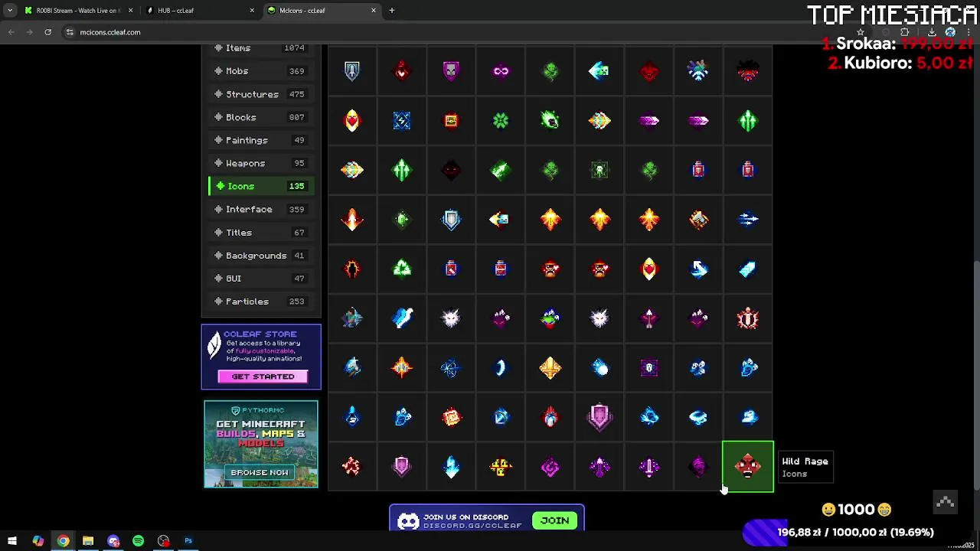Select the red spiked sword emblem icon
Viewport: 980px width, 551px height.
click(x=748, y=318)
